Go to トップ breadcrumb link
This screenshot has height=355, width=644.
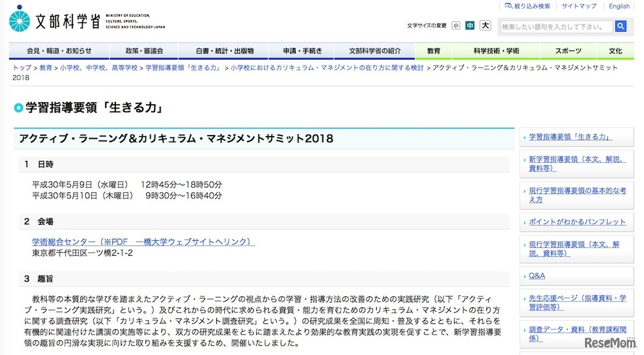pyautogui.click(x=22, y=68)
